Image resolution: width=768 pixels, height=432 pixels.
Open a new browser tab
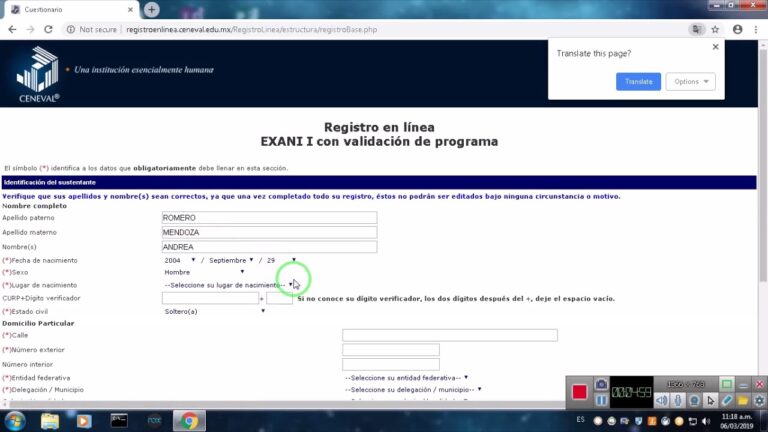pos(151,9)
